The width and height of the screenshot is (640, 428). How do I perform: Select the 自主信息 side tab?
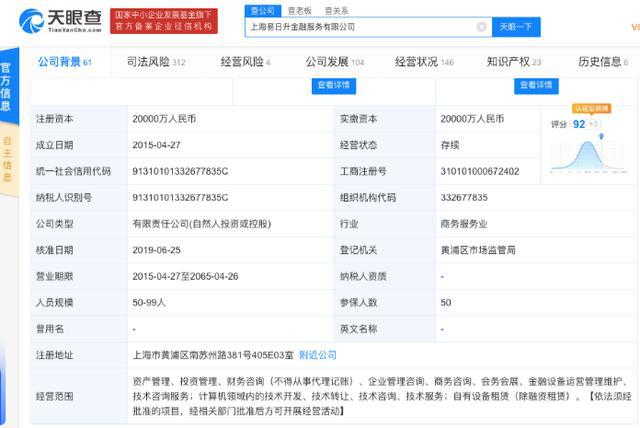coord(8,160)
